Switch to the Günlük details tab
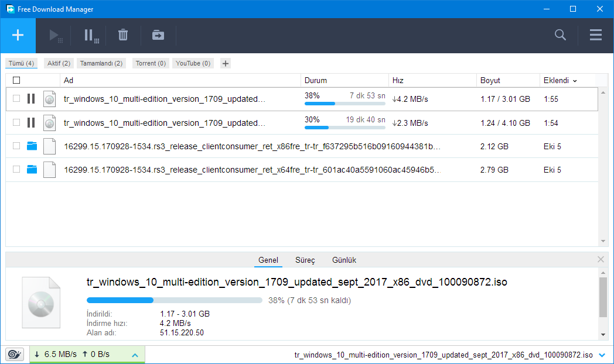 [344, 260]
